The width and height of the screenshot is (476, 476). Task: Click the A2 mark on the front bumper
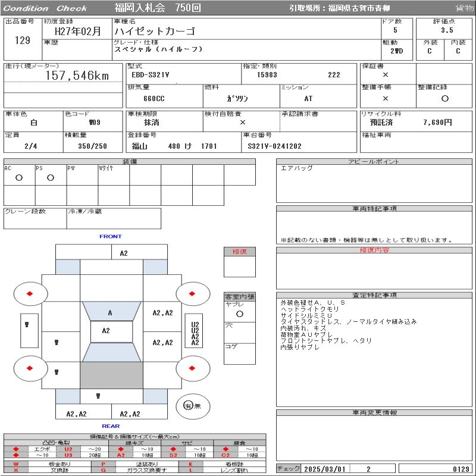124,253
